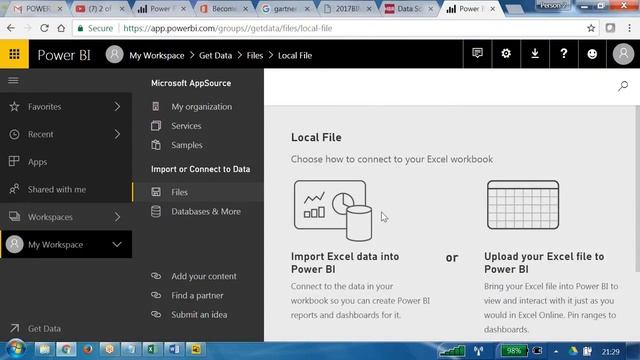
Task: Go to browser home page
Action: [61, 28]
